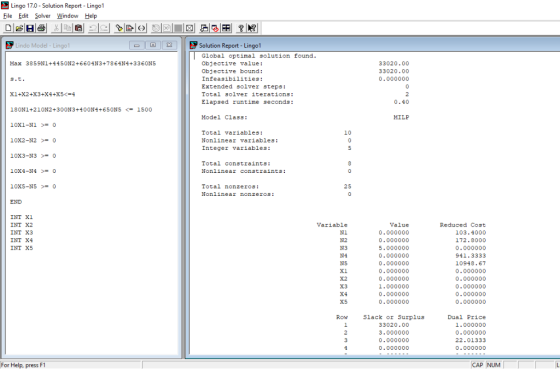Click the CAP indicator in status bar
This screenshot has height=369, width=560.
tap(477, 365)
